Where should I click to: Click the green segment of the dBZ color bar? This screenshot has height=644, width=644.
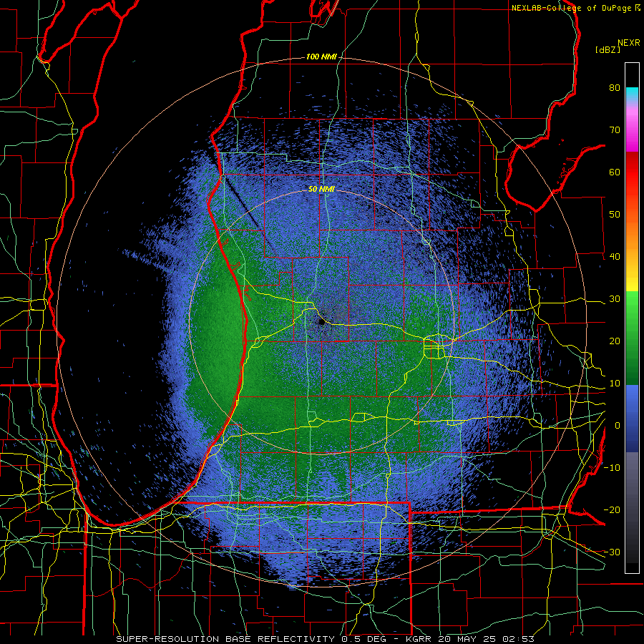tap(632, 338)
